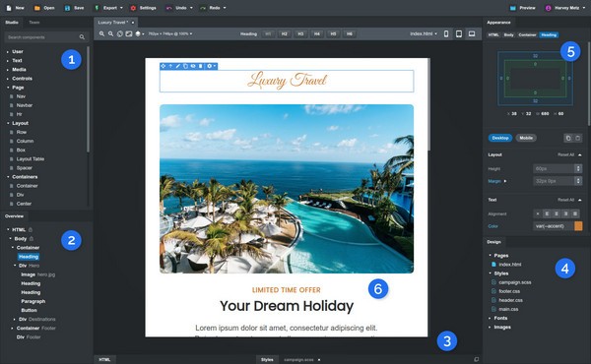The image size is (591, 364).
Task: Switch canvas to laptop device size
Action: [472, 33]
